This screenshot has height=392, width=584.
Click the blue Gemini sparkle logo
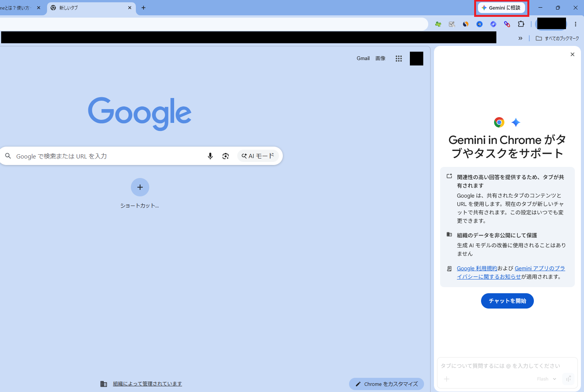pos(516,122)
